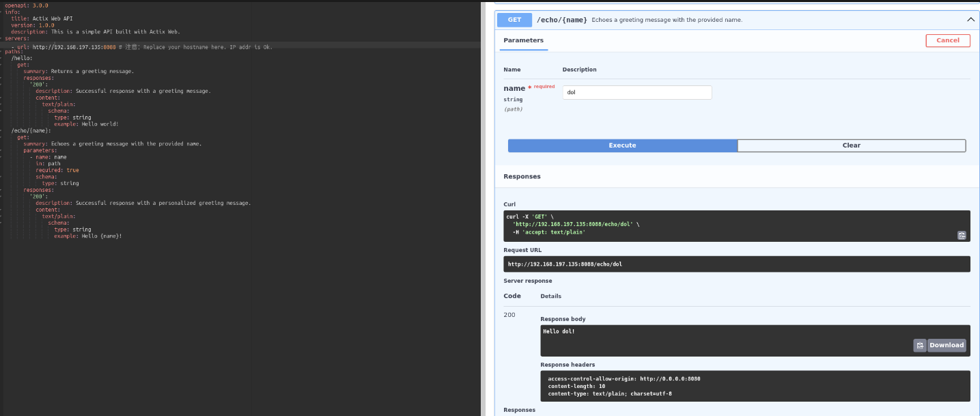This screenshot has height=416, width=980.
Task: Cancel the try-it-out mode
Action: (947, 40)
